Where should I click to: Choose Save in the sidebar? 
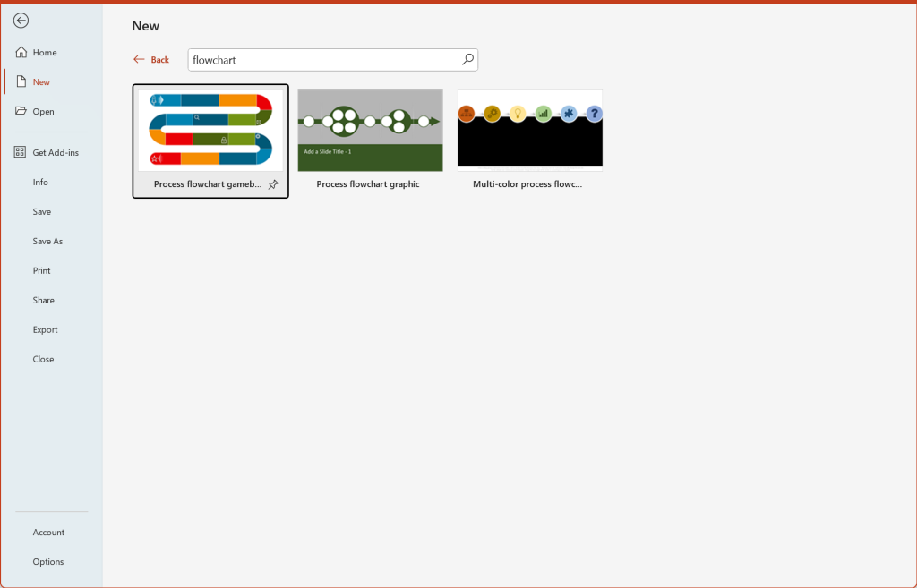click(x=51, y=211)
